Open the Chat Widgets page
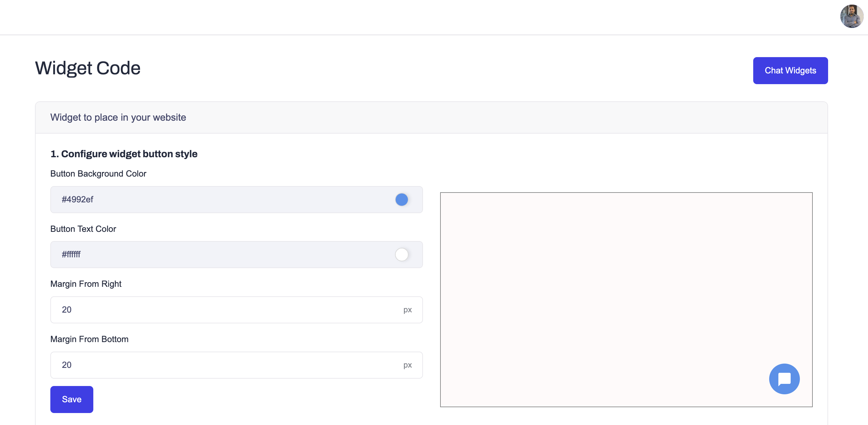868x425 pixels. tap(791, 70)
